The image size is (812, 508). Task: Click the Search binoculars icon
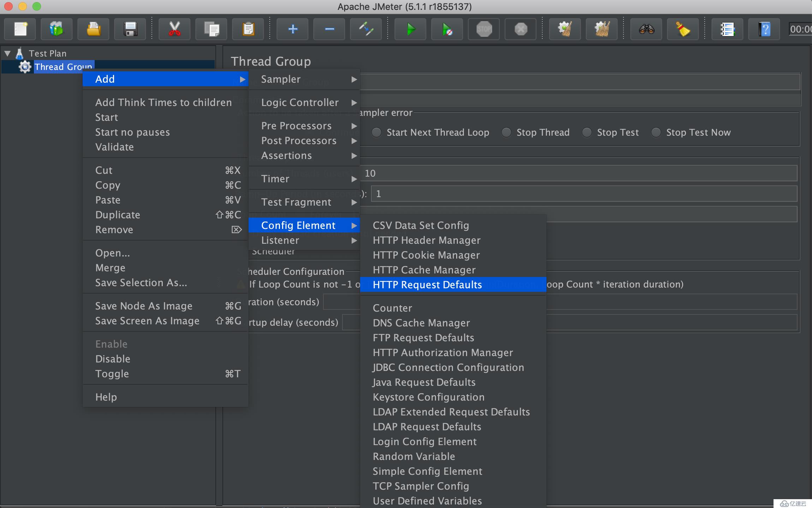tap(646, 29)
